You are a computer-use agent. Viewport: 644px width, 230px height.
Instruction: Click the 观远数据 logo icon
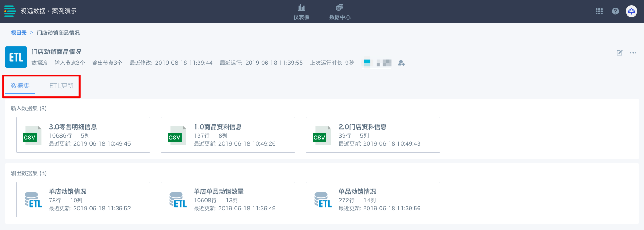pos(10,11)
